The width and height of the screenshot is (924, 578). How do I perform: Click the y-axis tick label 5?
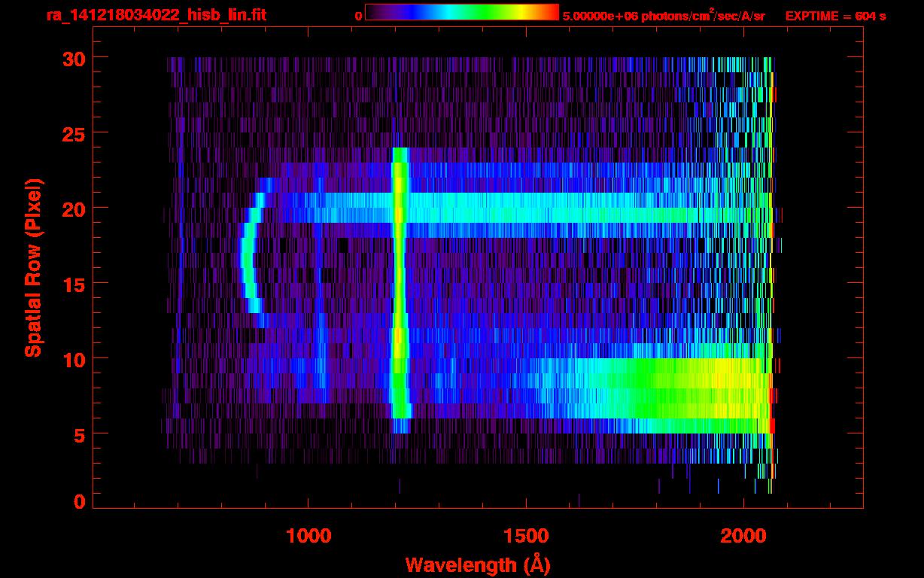[x=80, y=434]
